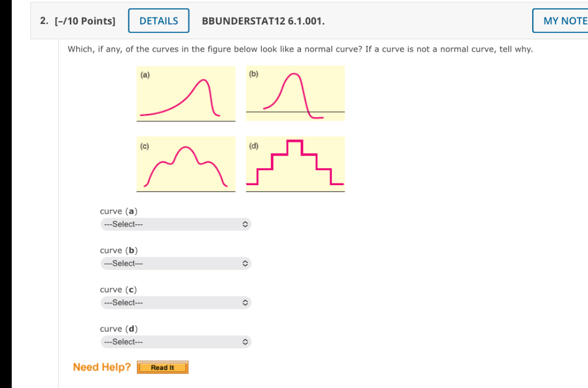Click the curve (b) dropdown arrow icon

tap(245, 263)
